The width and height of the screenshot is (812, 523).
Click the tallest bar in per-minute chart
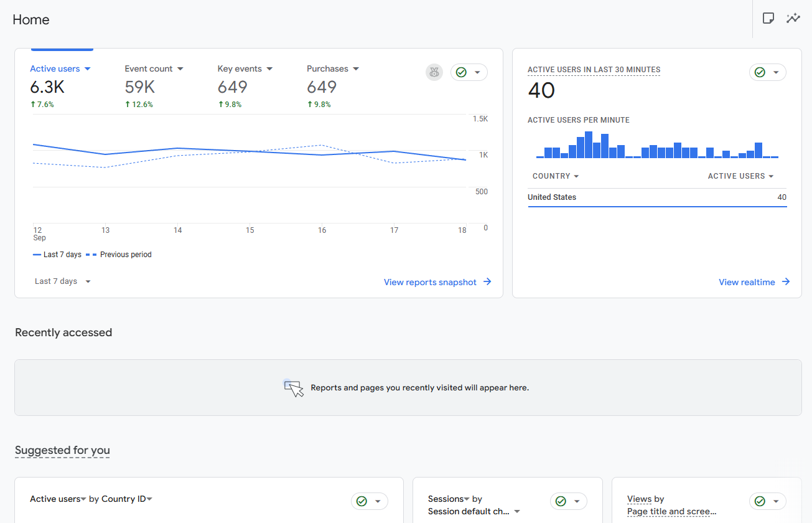pos(589,145)
